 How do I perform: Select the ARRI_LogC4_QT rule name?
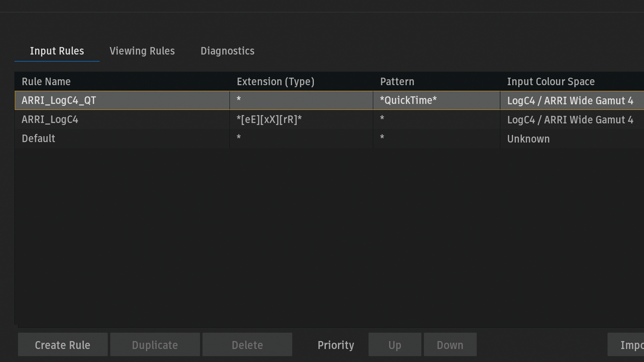click(59, 101)
